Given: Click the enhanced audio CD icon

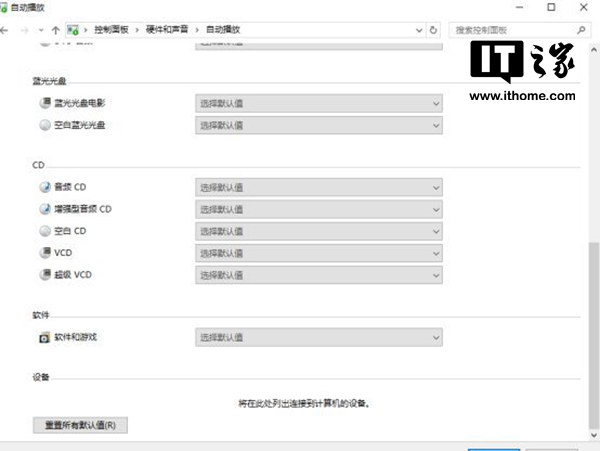Looking at the screenshot, I should [44, 209].
